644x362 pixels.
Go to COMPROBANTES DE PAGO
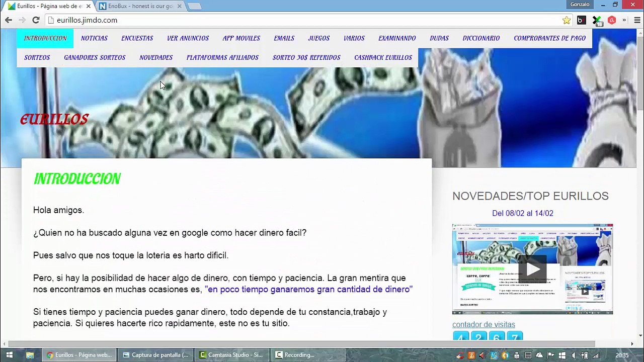coord(549,38)
